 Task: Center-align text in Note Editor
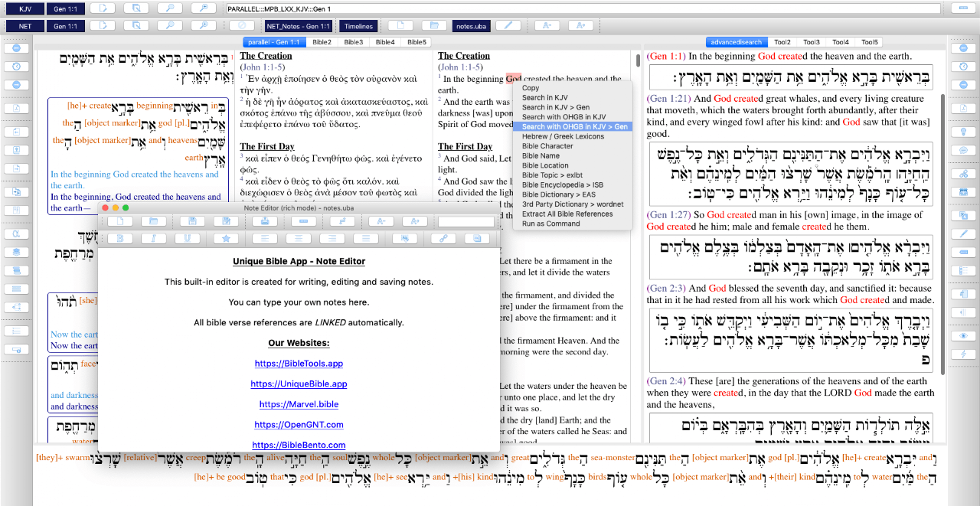click(299, 238)
